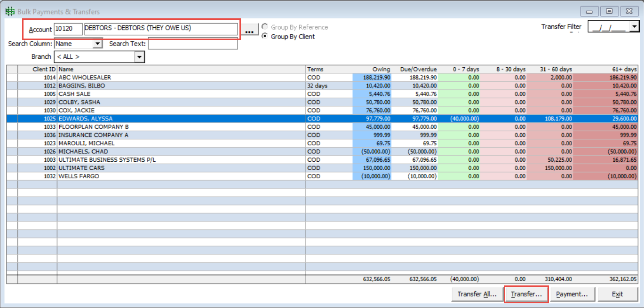Select Group By Reference radio option
Image resolution: width=644 pixels, height=308 pixels.
pos(265,27)
